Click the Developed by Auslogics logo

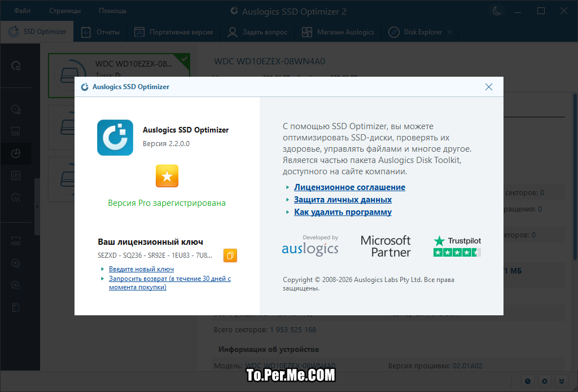click(x=310, y=246)
